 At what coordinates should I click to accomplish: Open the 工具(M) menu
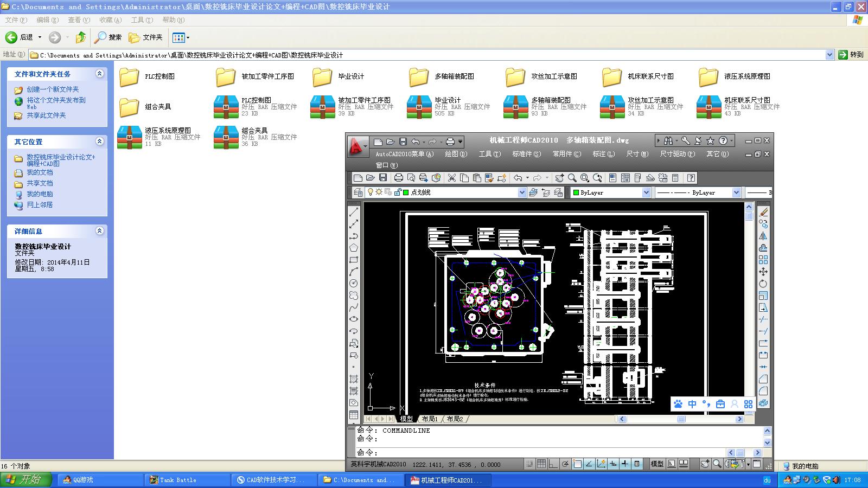tap(489, 154)
